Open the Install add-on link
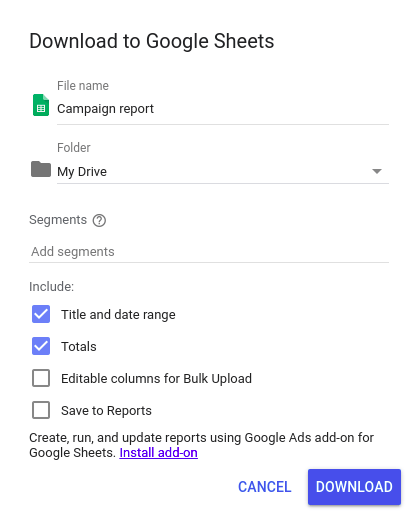Image resolution: width=419 pixels, height=520 pixels. coord(158,453)
